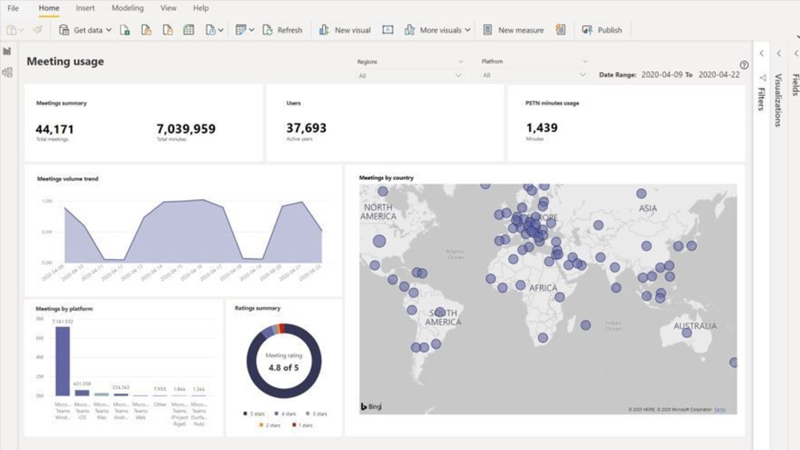Open the Regions slicer All dropdown
Viewport: 800px width, 450px height.
[x=410, y=76]
